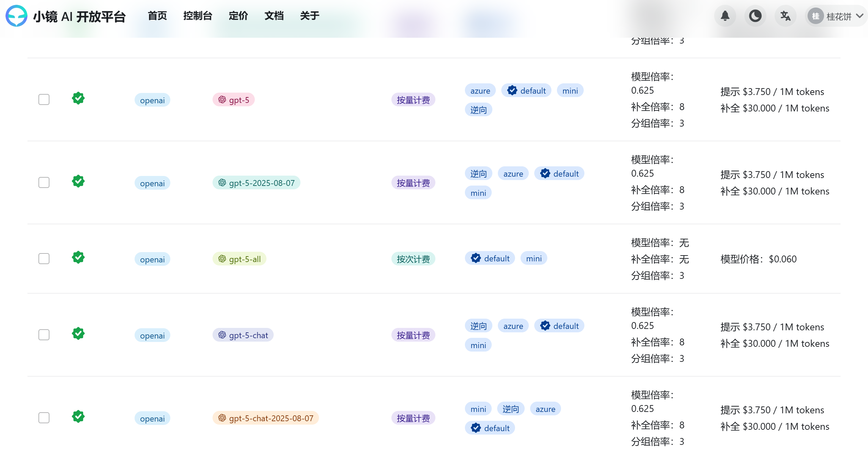The height and width of the screenshot is (450, 868).
Task: Click the 桂 user avatar
Action: (815, 16)
